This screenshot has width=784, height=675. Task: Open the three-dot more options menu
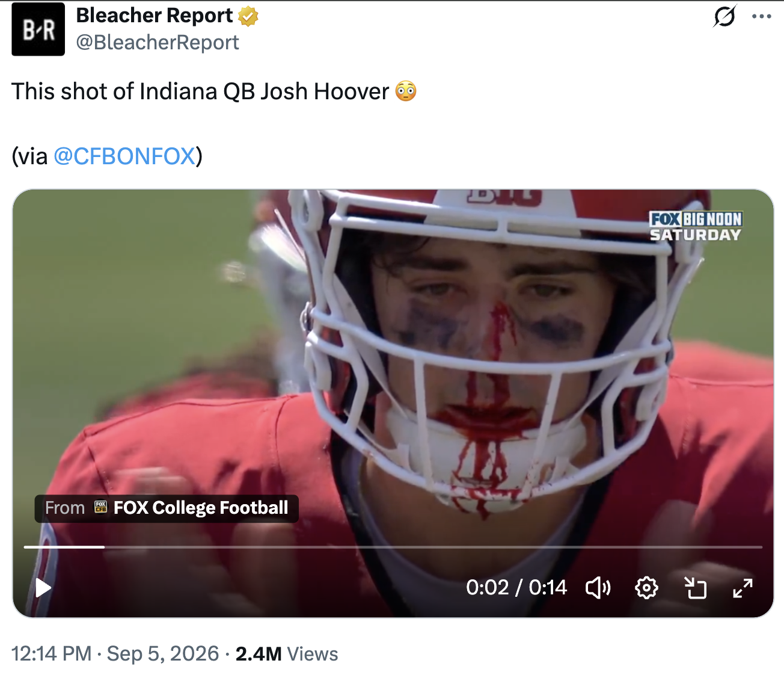(762, 16)
